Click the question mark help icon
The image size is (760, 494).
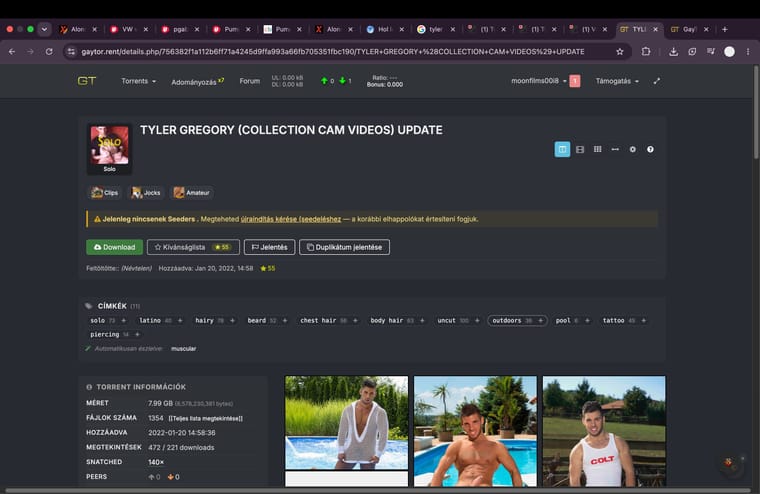coord(650,149)
